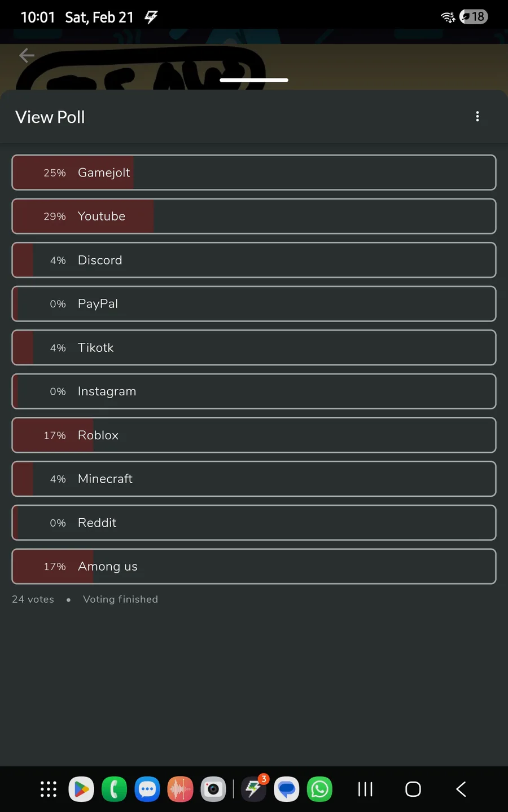Open the Camera app in taskbar
The height and width of the screenshot is (812, 508).
pyautogui.click(x=213, y=789)
